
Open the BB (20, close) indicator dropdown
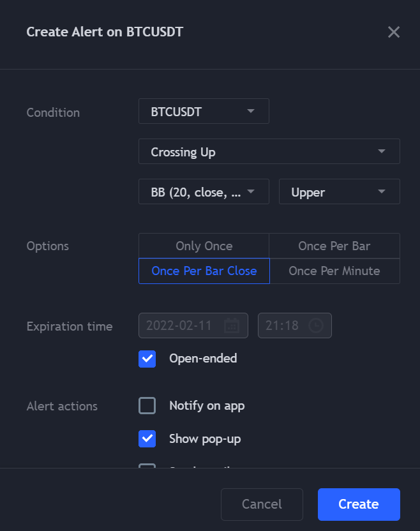coord(204,191)
